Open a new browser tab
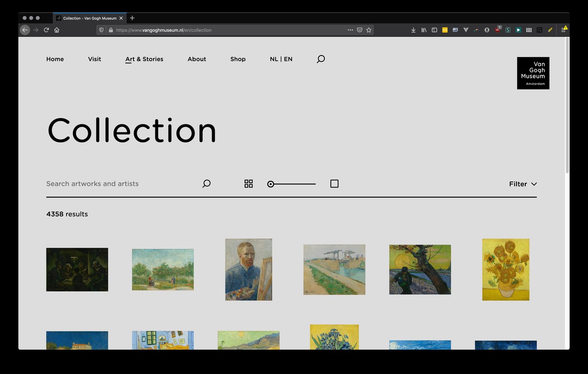 tap(132, 18)
